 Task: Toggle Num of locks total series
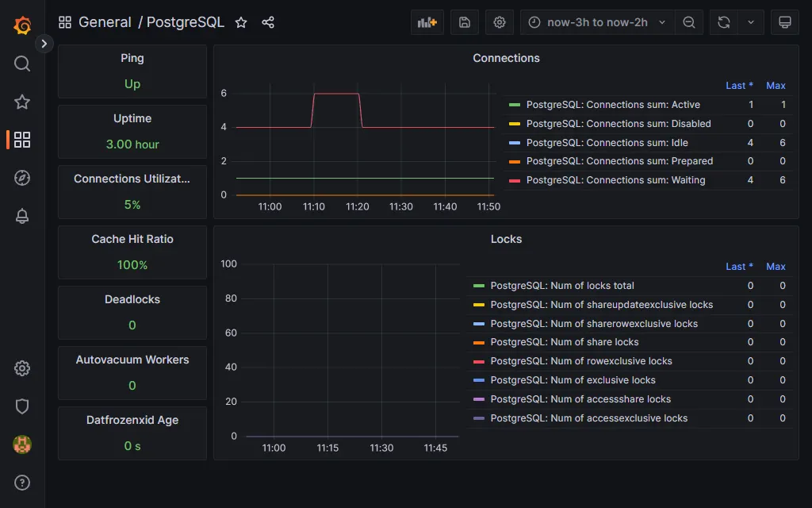coord(562,286)
